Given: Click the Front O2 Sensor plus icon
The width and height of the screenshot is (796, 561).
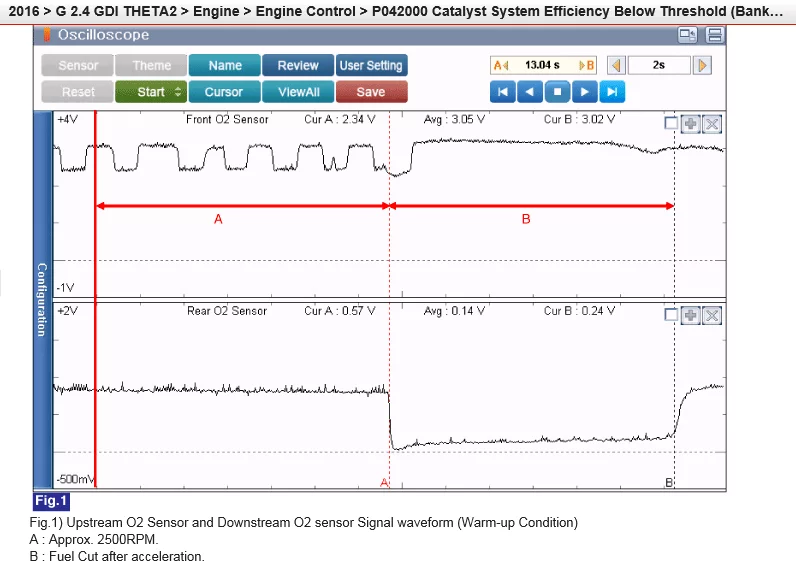Looking at the screenshot, I should tap(690, 124).
